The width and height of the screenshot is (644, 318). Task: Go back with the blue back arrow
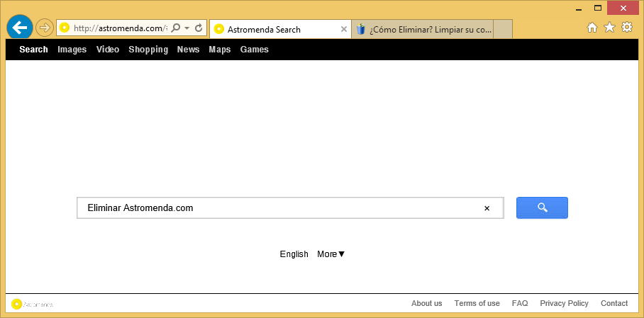(x=20, y=28)
